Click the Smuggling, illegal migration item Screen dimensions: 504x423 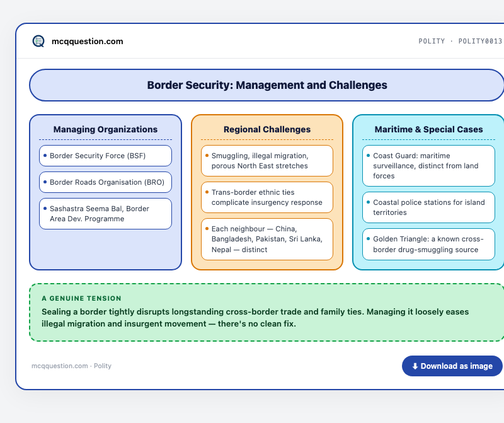pyautogui.click(x=267, y=161)
